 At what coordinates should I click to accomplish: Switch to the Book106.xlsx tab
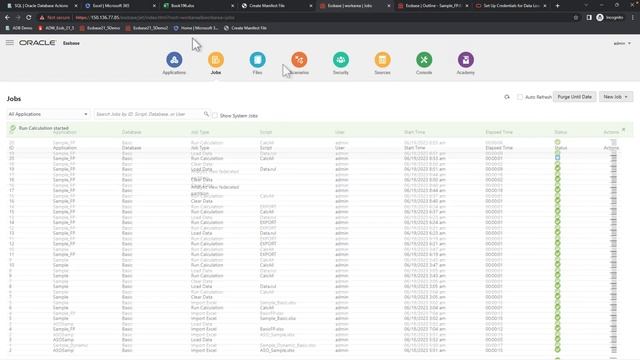(x=197, y=6)
